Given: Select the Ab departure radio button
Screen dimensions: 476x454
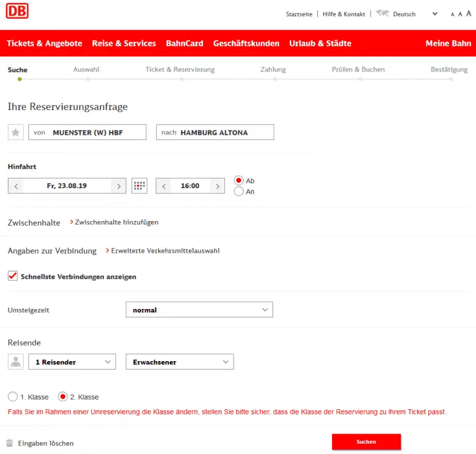Looking at the screenshot, I should [239, 181].
